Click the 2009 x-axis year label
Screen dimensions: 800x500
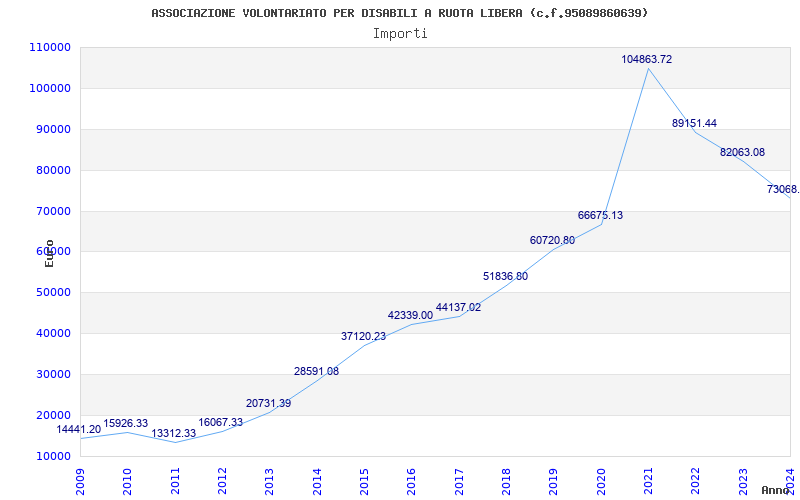tap(80, 482)
